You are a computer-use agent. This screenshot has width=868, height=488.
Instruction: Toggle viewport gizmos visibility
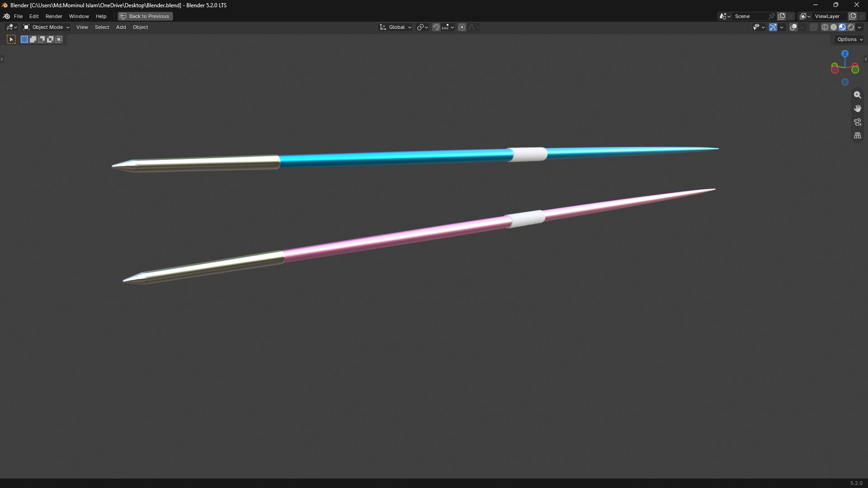pos(773,28)
